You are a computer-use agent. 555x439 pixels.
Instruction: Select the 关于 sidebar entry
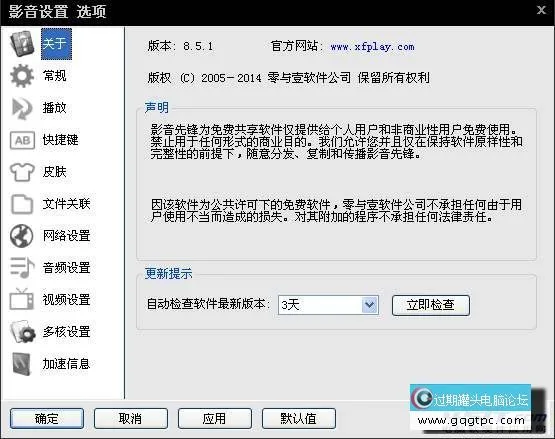56,44
